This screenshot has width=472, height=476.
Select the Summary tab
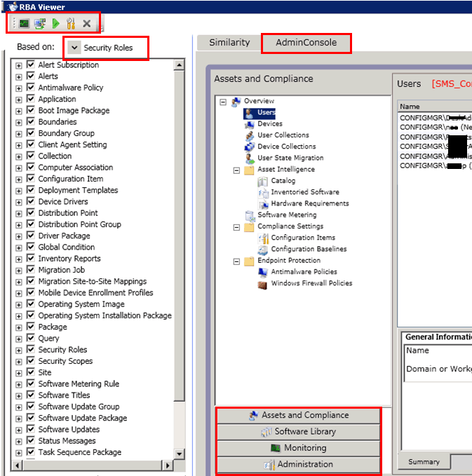click(424, 462)
